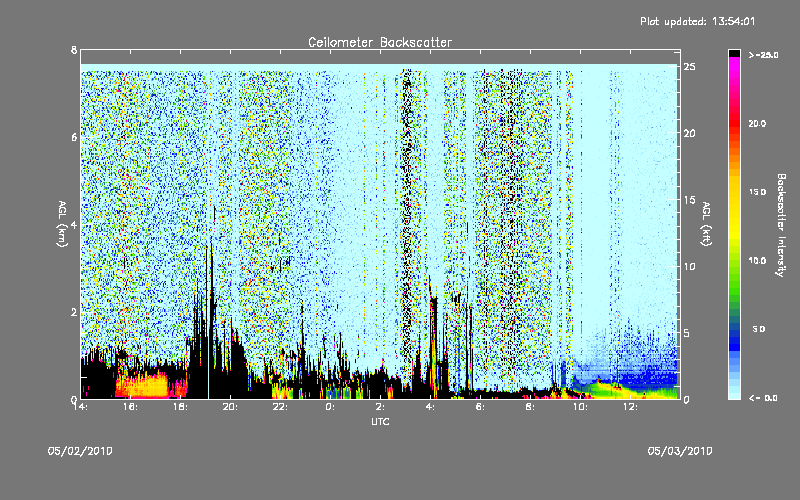Image resolution: width=800 pixels, height=500 pixels.
Task: Click the 'AGL (km)' left axis label
Action: [x=62, y=224]
